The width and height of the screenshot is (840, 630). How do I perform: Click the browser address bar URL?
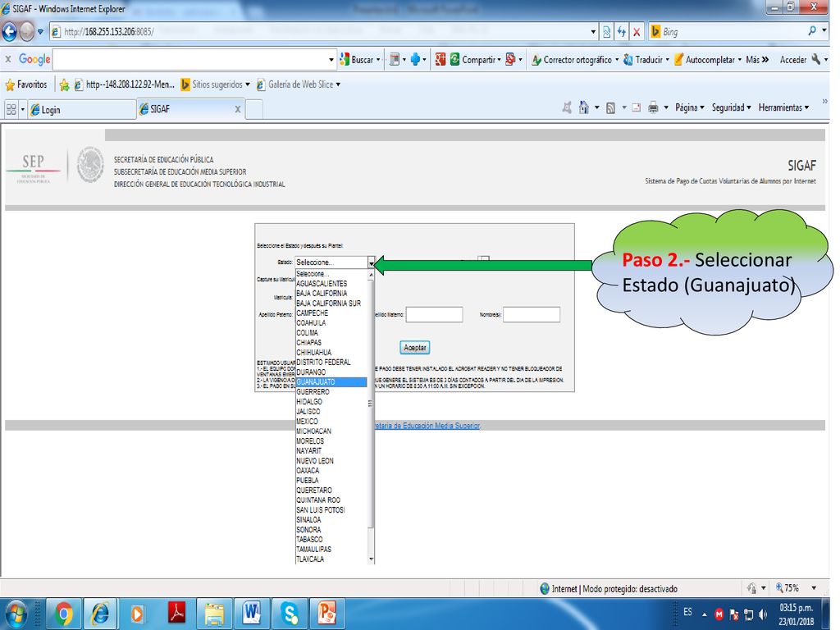tap(109, 32)
